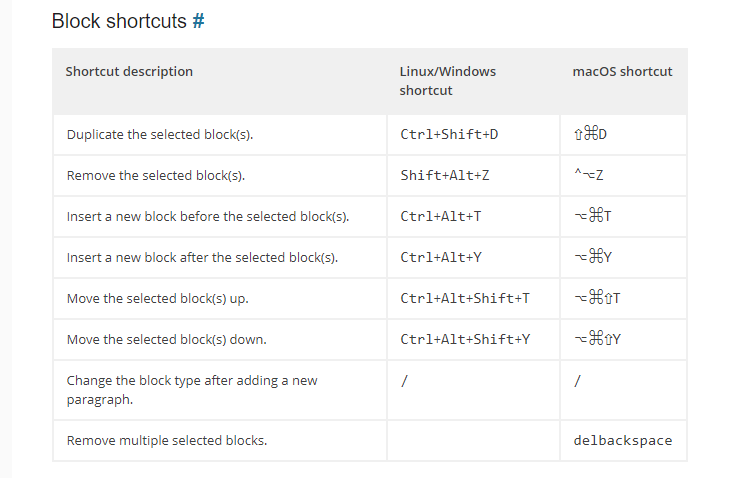The width and height of the screenshot is (733, 478).
Task: Click the slash in the Linux/Windows column
Action: click(x=404, y=381)
